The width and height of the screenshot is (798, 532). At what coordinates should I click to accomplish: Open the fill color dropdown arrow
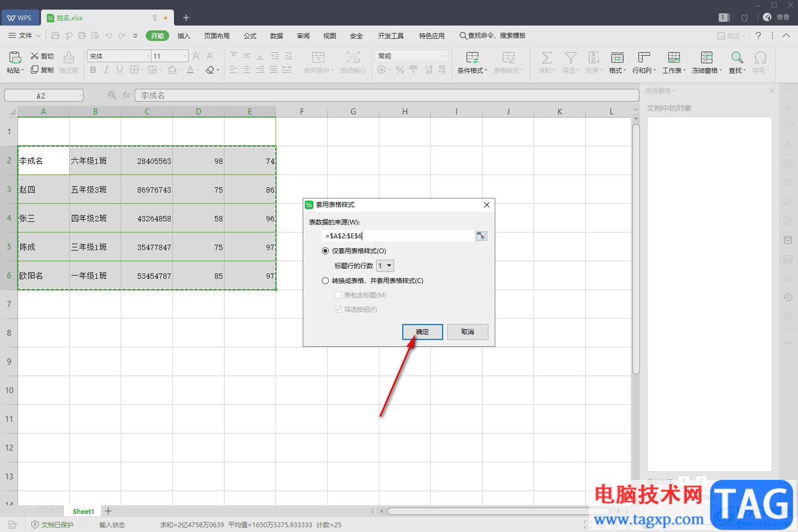[x=180, y=70]
